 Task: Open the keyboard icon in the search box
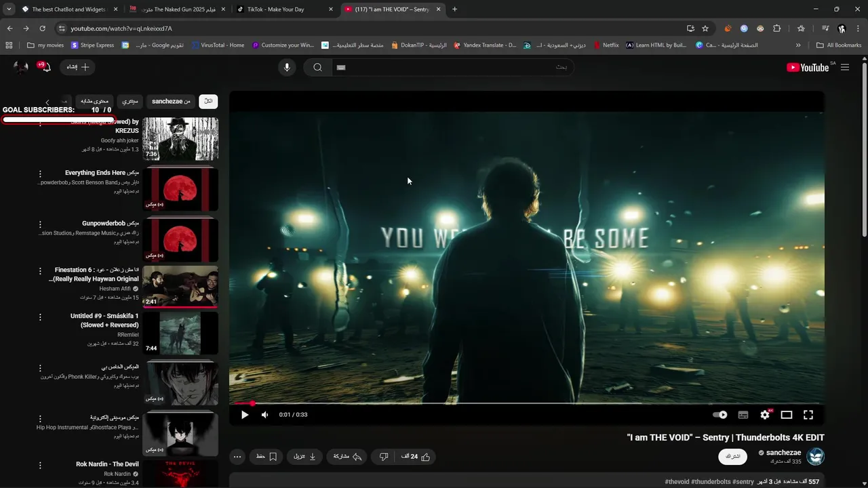coord(341,67)
